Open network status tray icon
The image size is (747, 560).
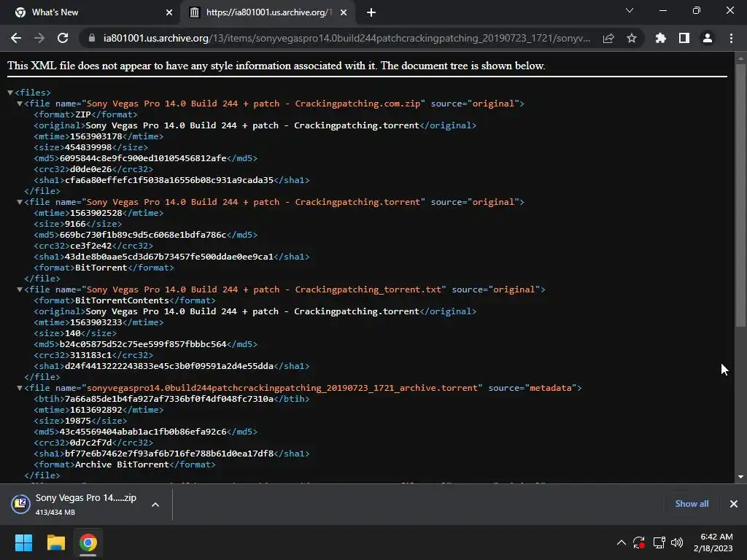pyautogui.click(x=659, y=542)
